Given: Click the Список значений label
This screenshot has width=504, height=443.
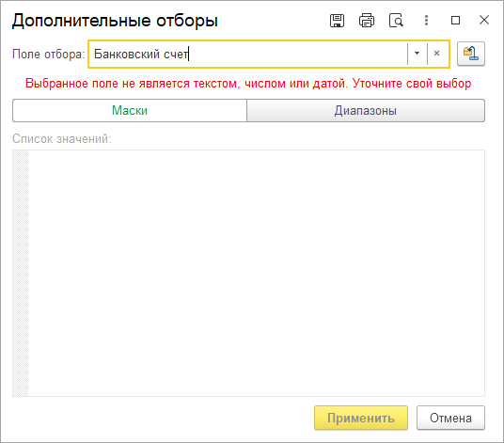Looking at the screenshot, I should coord(62,139).
